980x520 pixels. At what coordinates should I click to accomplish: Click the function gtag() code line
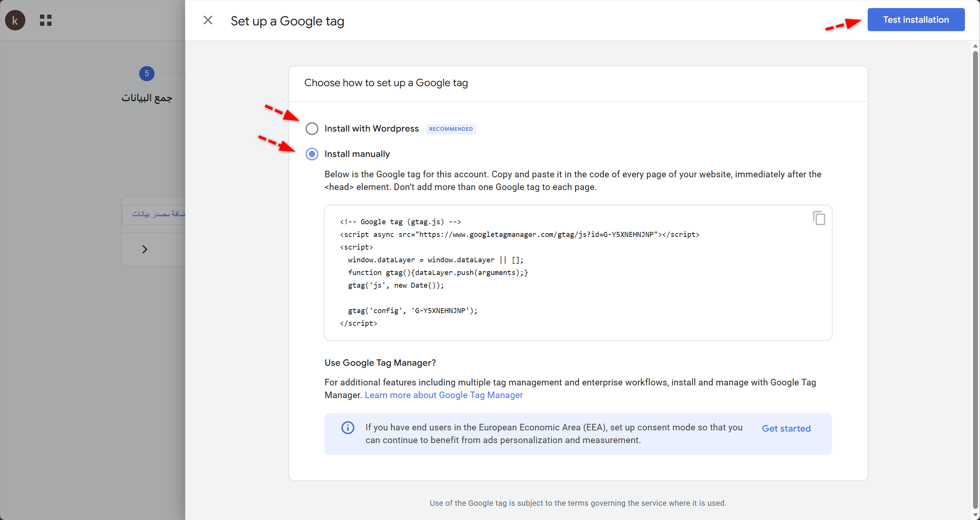pyautogui.click(x=438, y=273)
